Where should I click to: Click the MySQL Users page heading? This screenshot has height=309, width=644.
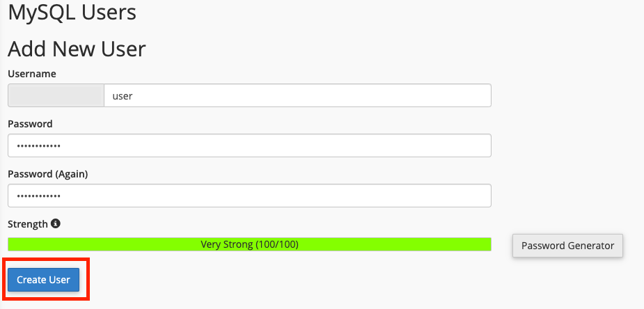[72, 13]
